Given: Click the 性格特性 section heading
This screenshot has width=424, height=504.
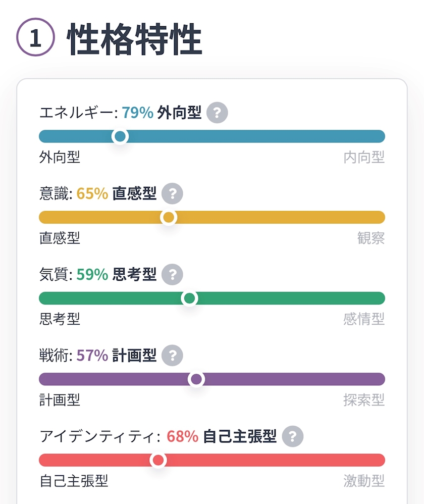Looking at the screenshot, I should tap(134, 40).
